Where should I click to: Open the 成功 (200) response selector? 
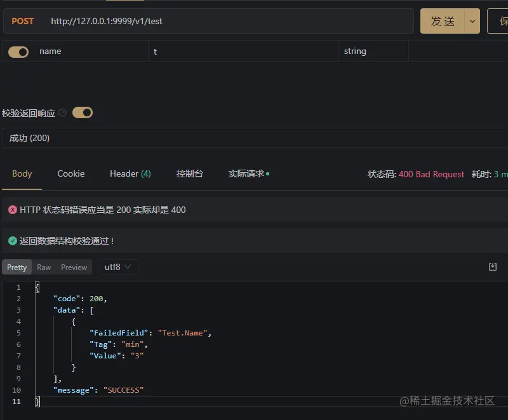pos(255,138)
